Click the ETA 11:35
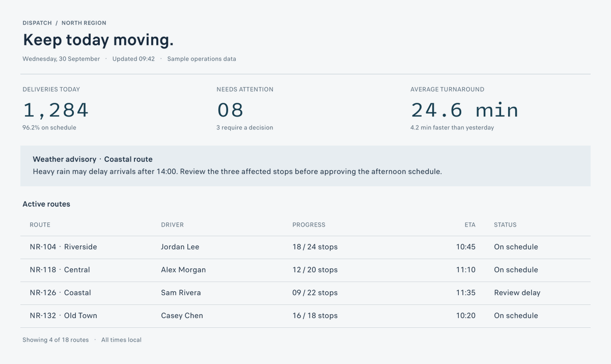Image resolution: width=611 pixels, height=364 pixels. (466, 293)
